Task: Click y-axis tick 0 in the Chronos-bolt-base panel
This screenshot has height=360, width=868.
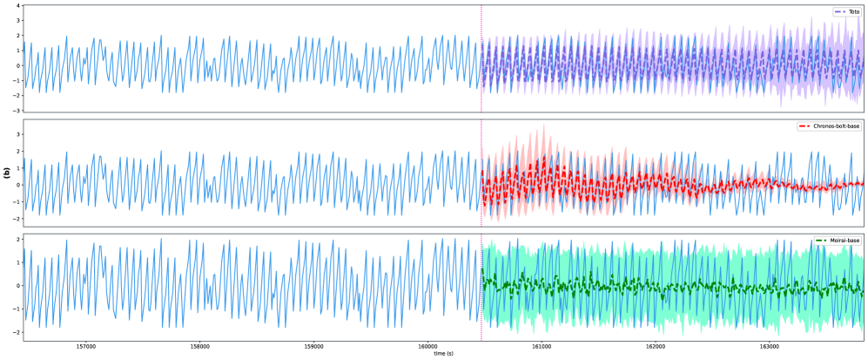Action: tap(18, 185)
